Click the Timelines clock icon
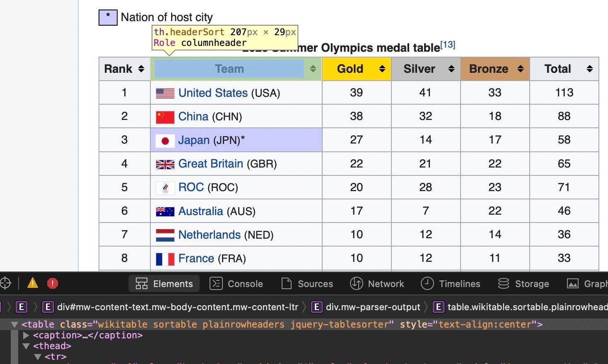 (x=427, y=283)
